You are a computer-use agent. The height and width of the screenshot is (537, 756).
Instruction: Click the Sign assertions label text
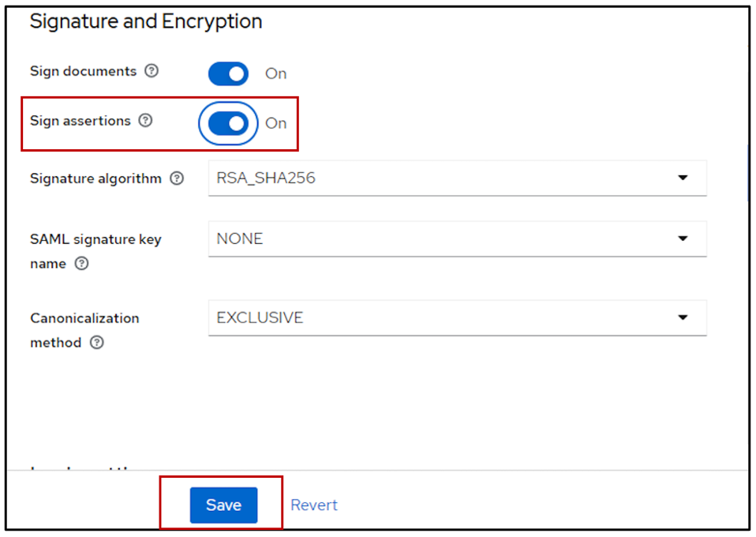(80, 121)
